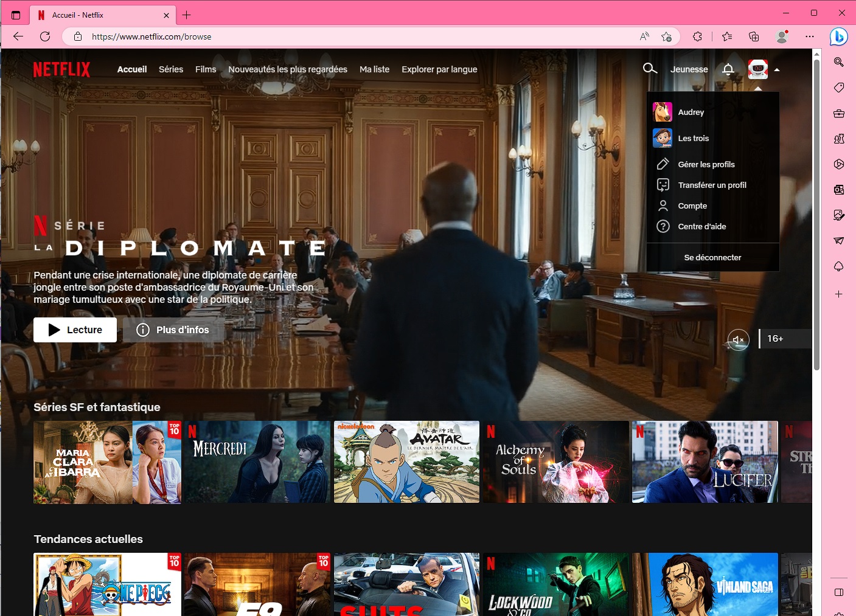Open Bing Copilot sidebar button
Viewport: 856px width, 616px height.
(839, 36)
